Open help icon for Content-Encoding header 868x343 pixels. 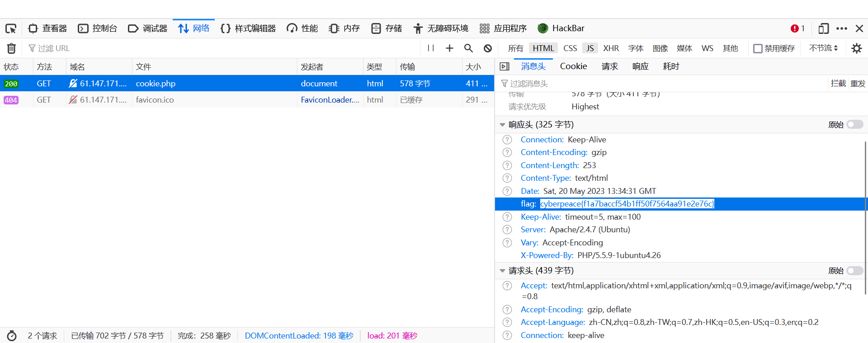click(507, 152)
